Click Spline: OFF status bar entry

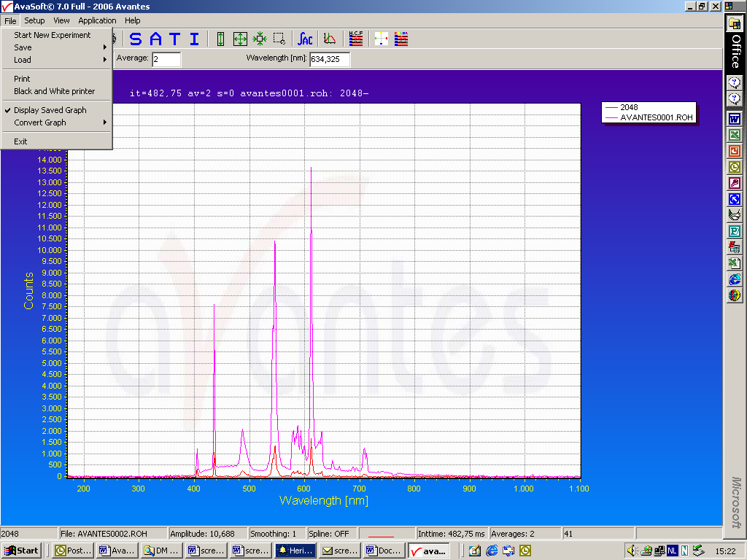(333, 534)
